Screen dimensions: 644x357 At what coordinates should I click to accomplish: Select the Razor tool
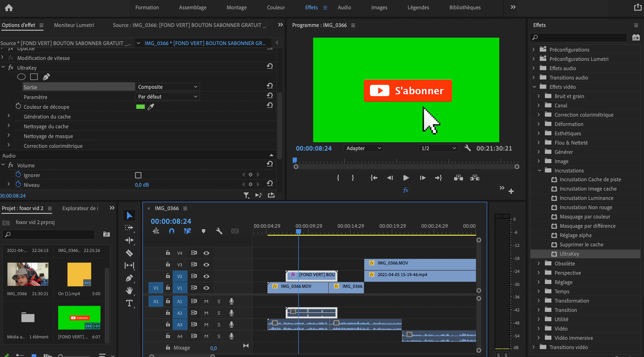coord(129,253)
